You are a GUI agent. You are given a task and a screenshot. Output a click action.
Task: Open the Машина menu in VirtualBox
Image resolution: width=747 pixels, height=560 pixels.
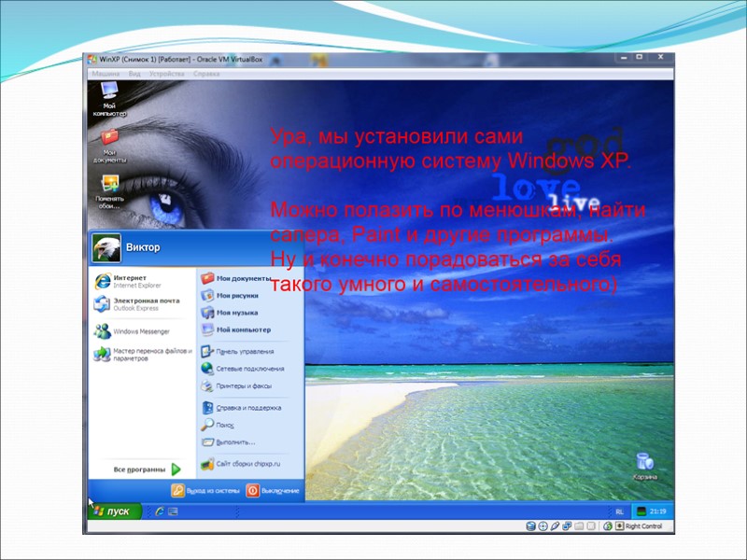tap(106, 74)
